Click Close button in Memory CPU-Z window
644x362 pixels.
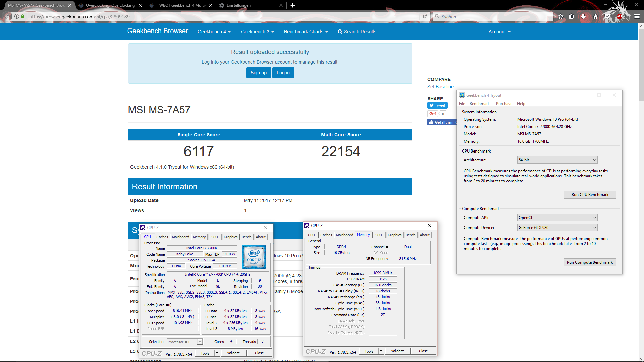click(x=423, y=351)
